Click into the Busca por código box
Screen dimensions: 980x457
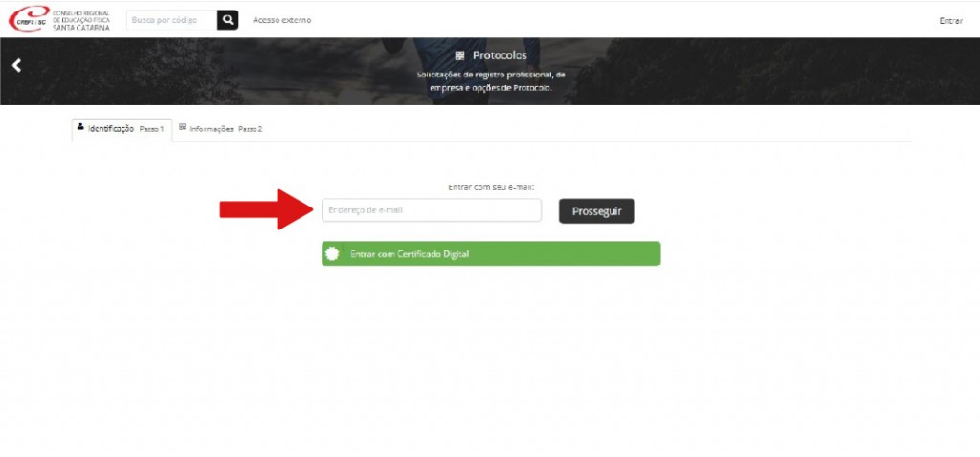point(171,20)
